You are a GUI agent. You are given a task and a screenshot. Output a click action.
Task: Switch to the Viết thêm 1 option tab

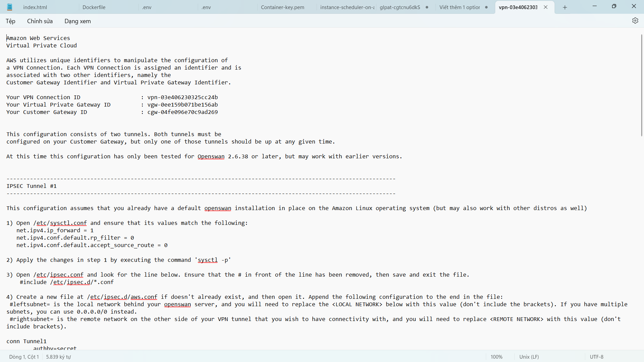[459, 7]
